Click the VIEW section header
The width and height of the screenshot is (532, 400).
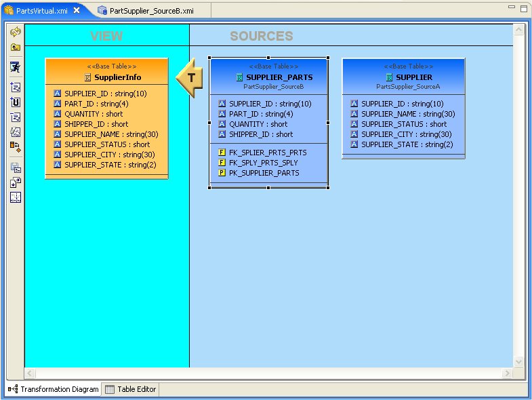click(106, 36)
